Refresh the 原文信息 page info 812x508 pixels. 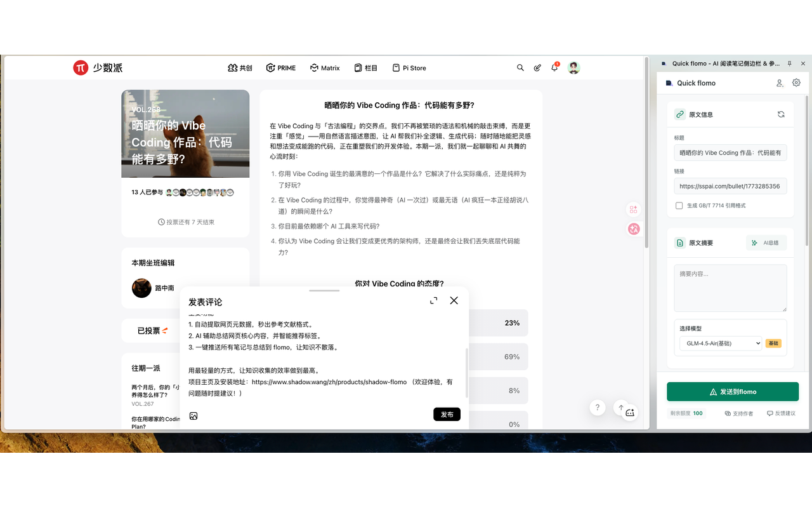[781, 114]
